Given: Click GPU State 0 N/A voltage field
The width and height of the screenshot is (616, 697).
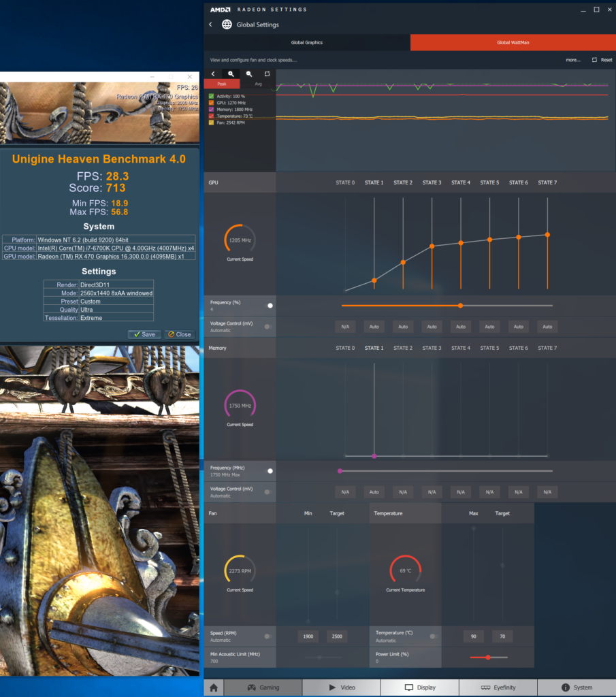Looking at the screenshot, I should [345, 327].
